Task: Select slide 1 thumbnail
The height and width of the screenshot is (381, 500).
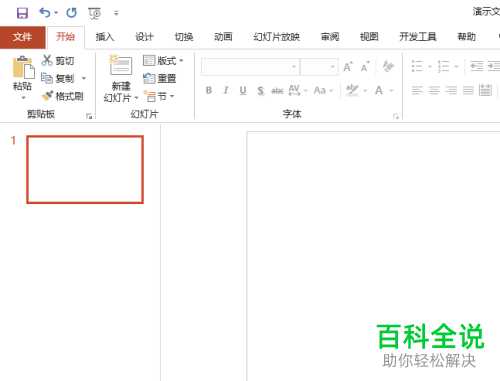Action: point(85,169)
